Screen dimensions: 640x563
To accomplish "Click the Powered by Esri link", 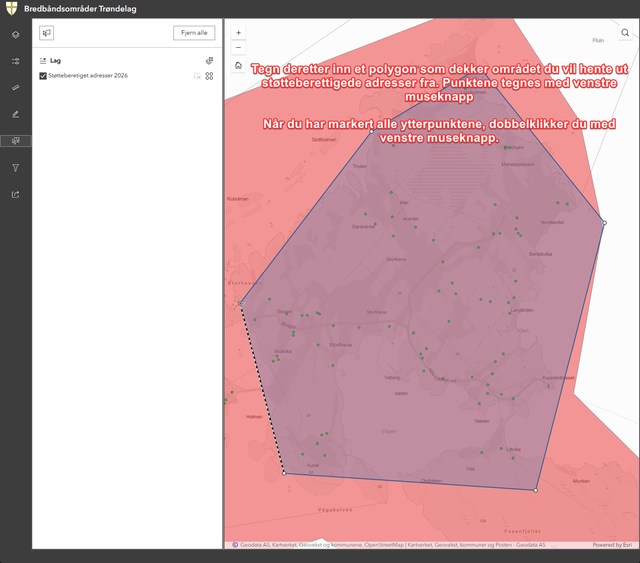I will (612, 545).
